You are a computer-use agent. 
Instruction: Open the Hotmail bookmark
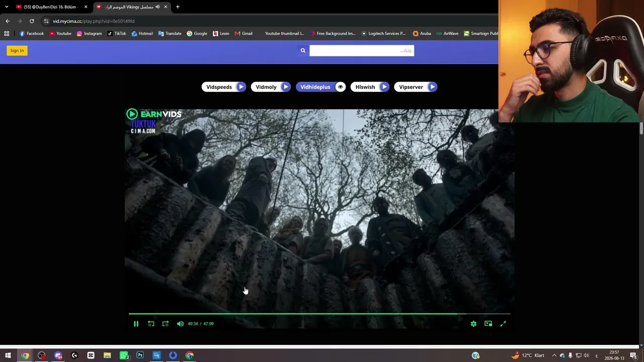pos(142,34)
